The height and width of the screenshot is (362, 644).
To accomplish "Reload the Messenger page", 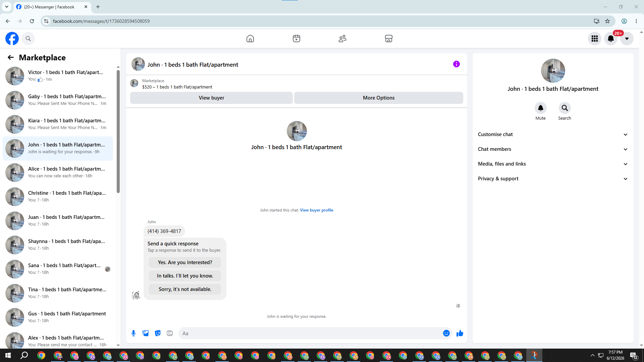I will 32,21.
